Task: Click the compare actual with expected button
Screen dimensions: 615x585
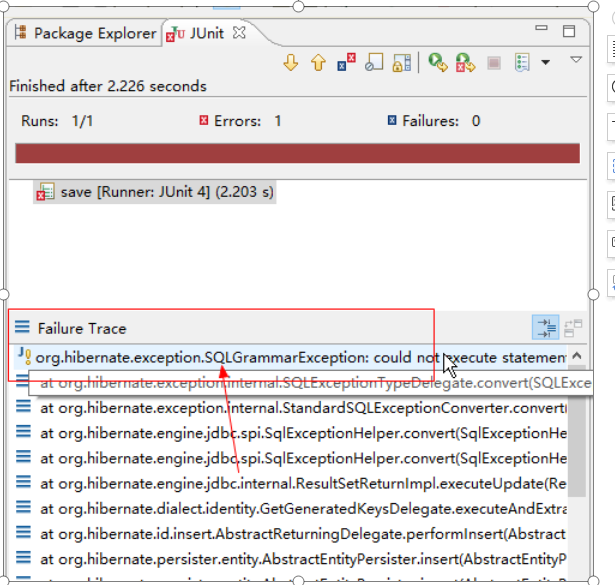Action: (573, 328)
